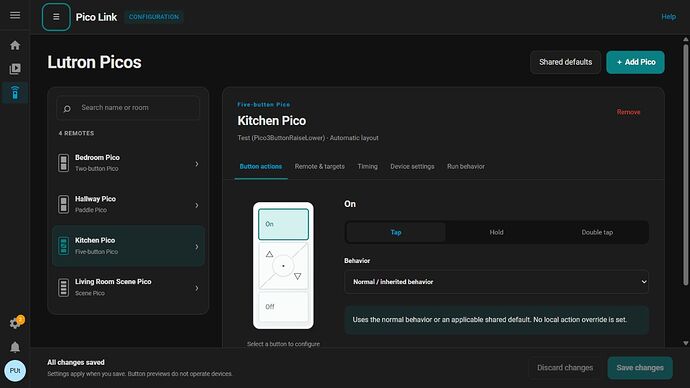Switch to the Device settings tab
The width and height of the screenshot is (690, 388).
(x=412, y=166)
